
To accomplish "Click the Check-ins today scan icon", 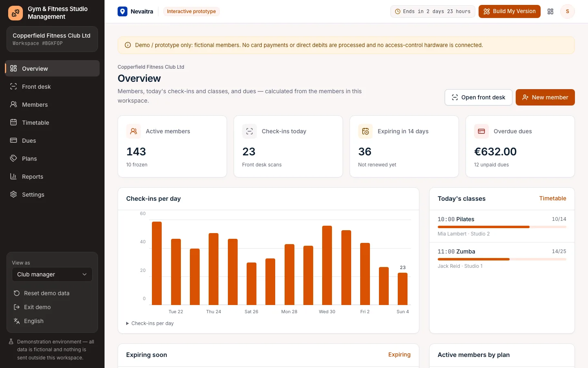I will [x=249, y=131].
